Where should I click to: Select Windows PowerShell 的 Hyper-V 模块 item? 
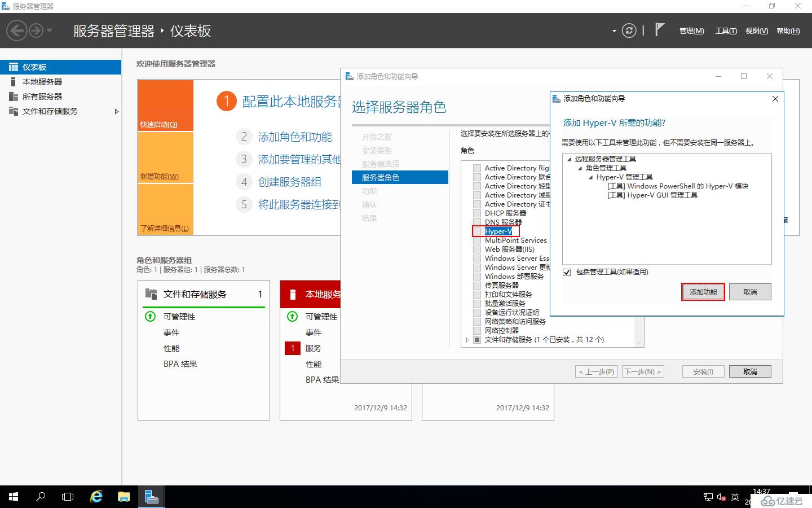(x=678, y=186)
